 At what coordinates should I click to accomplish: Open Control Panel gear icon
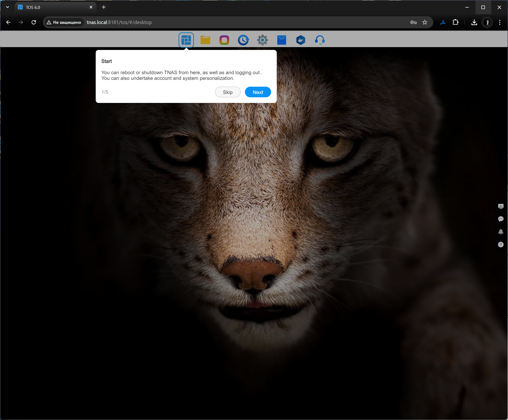click(x=262, y=40)
